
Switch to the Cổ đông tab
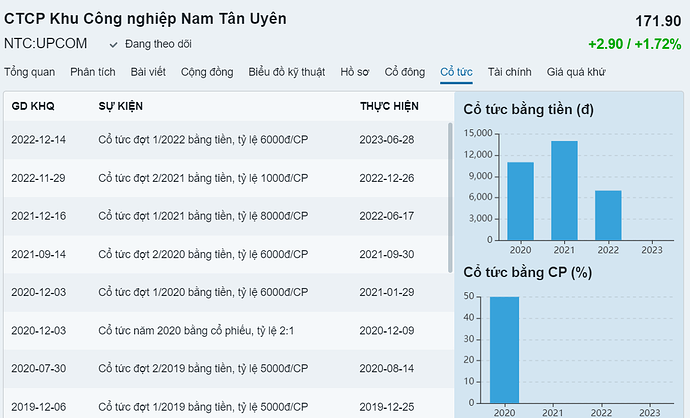pyautogui.click(x=404, y=72)
